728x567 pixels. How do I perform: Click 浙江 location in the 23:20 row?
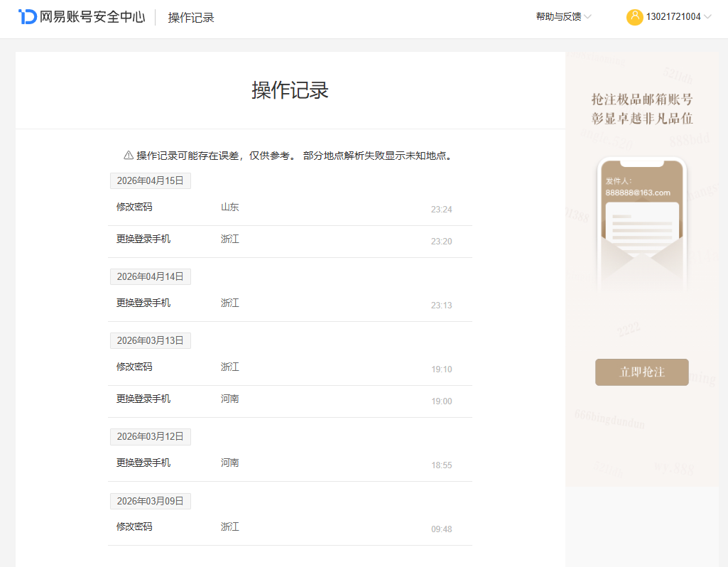tap(230, 239)
